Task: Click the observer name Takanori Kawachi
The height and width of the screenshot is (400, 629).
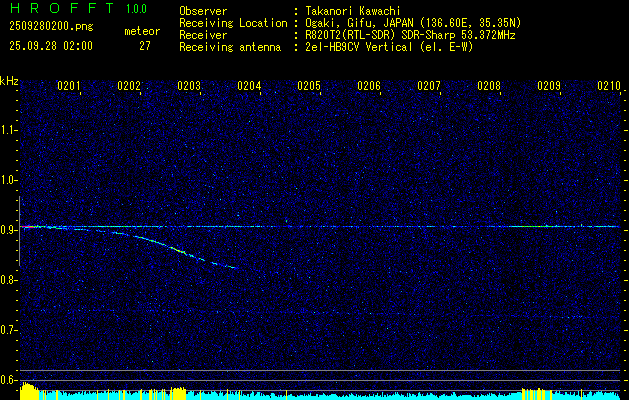Action: point(352,11)
